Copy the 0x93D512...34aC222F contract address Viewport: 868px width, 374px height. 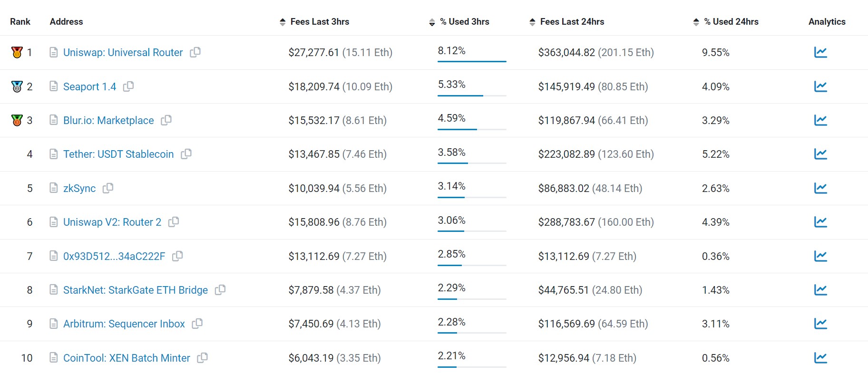177,256
